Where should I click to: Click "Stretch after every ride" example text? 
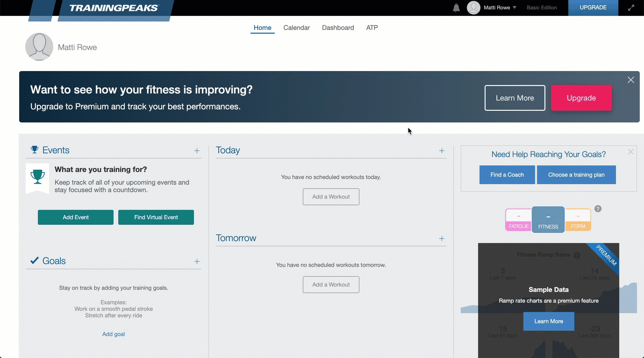(114, 315)
